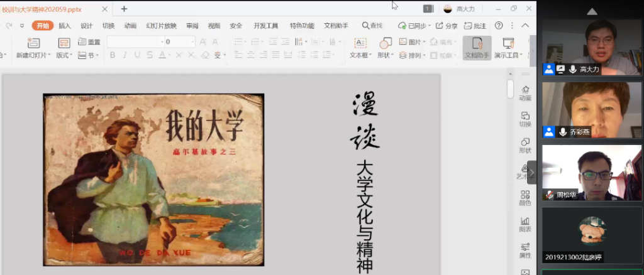Open the Text Box (文本框) tool
Image resolution: width=644 pixels, height=275 pixels.
[360, 43]
